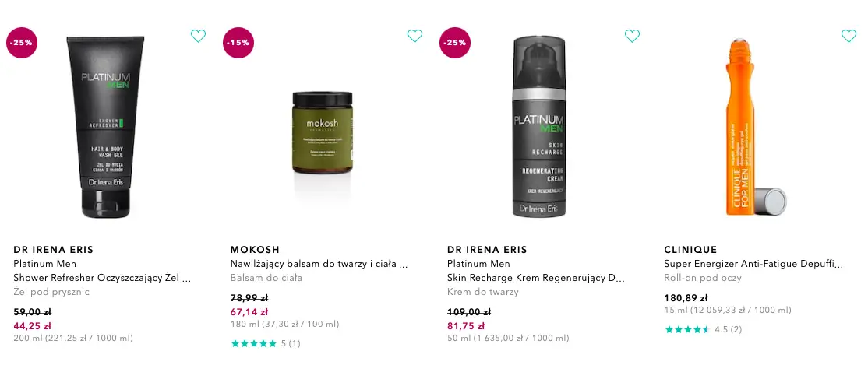Open Platinum Men shower gel product image
Image resolution: width=868 pixels, height=372 pixels.
pos(106,127)
